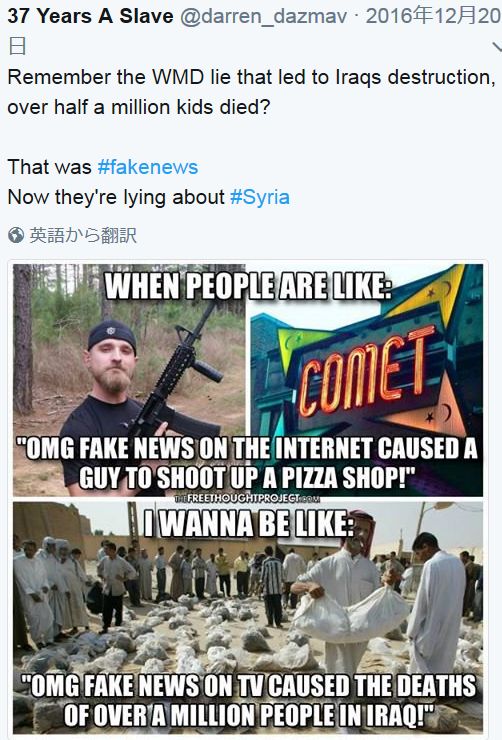
Task: Click the thefreethoughtproject.com watermark
Action: pyautogui.click(x=247, y=498)
